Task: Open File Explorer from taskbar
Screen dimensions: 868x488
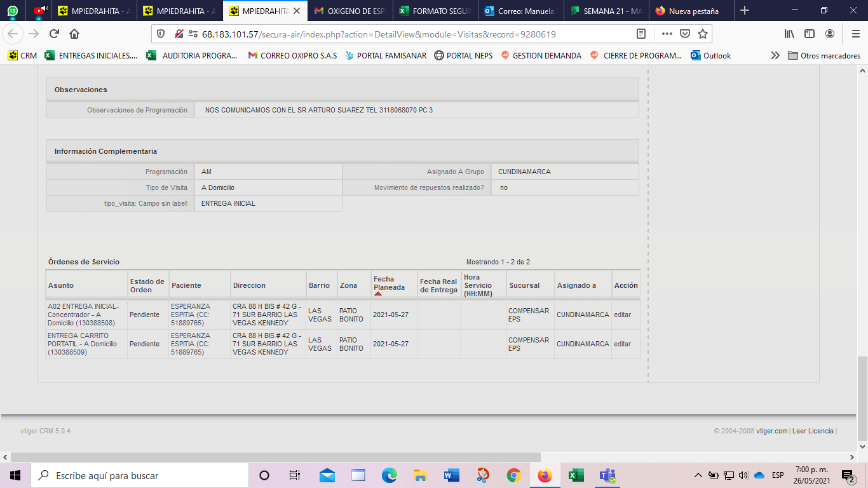Action: click(420, 475)
